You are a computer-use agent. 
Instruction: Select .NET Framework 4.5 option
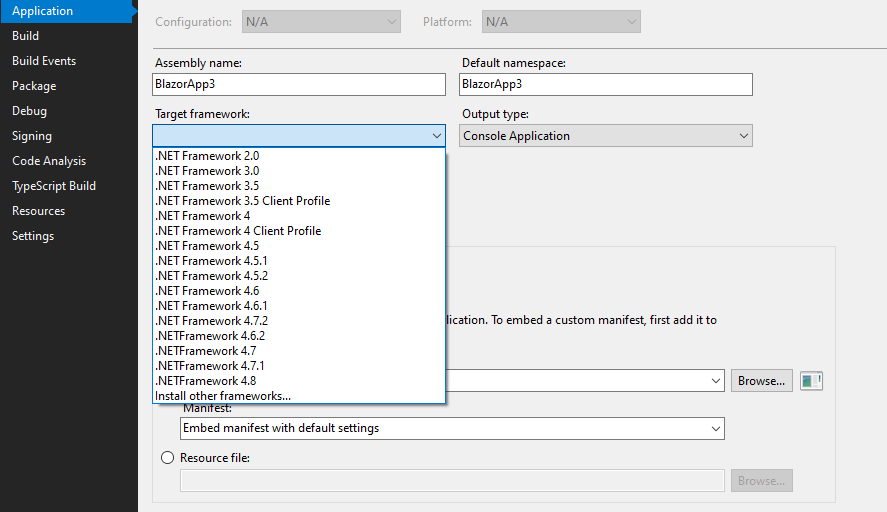coord(299,246)
